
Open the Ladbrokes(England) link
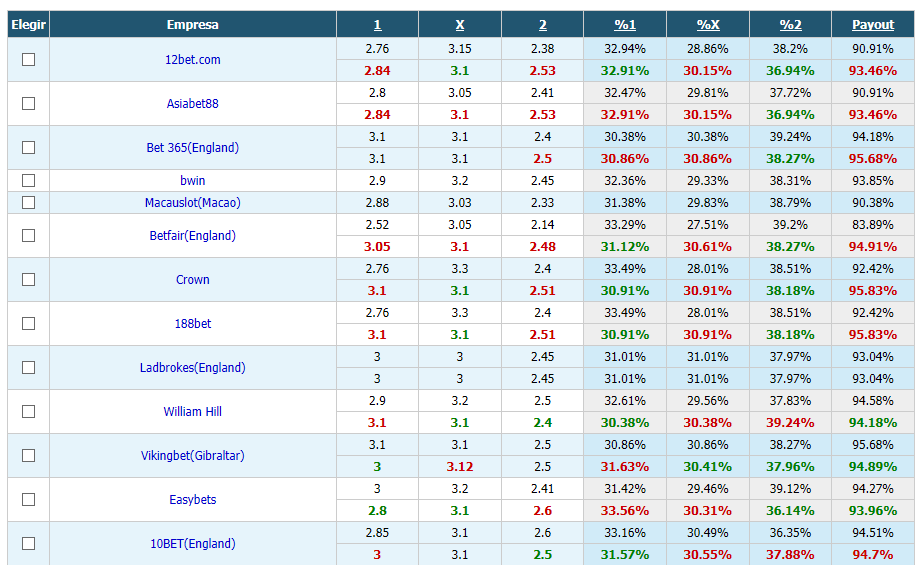pos(193,368)
